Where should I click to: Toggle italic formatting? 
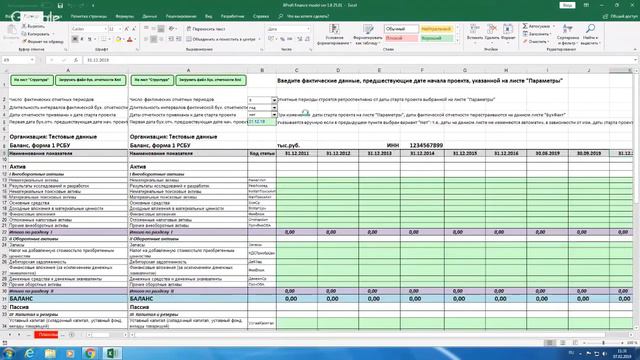click(82, 39)
